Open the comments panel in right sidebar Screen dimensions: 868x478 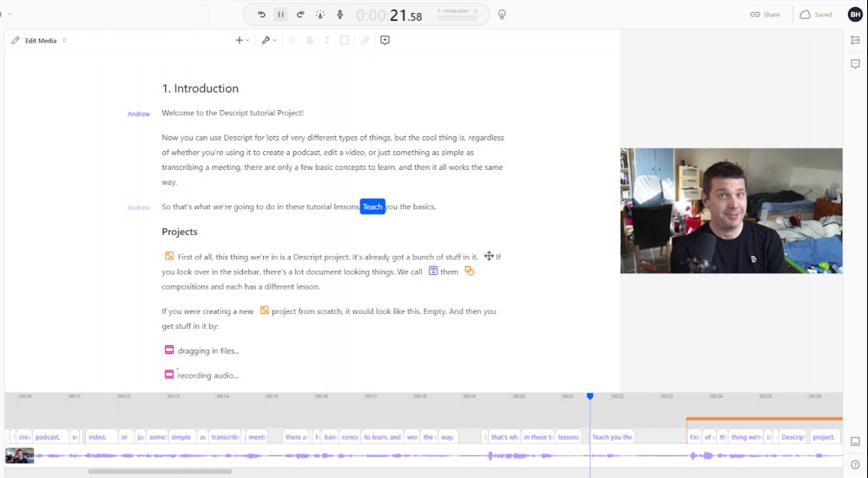pyautogui.click(x=855, y=64)
